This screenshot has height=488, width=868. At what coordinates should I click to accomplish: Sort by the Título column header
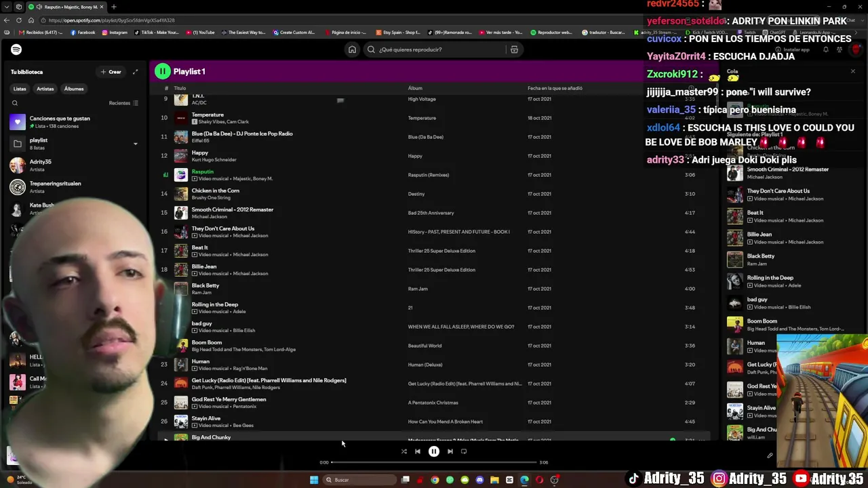pos(180,88)
